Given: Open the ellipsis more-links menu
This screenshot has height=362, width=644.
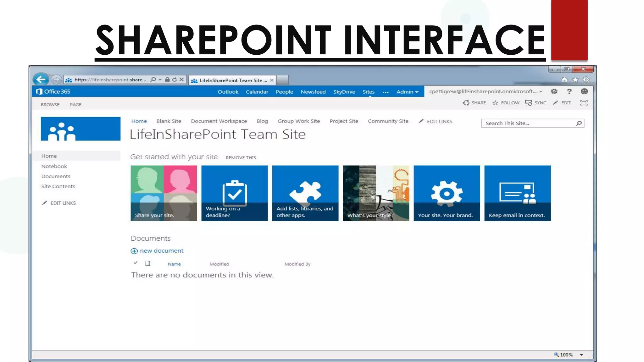Looking at the screenshot, I should [x=386, y=92].
